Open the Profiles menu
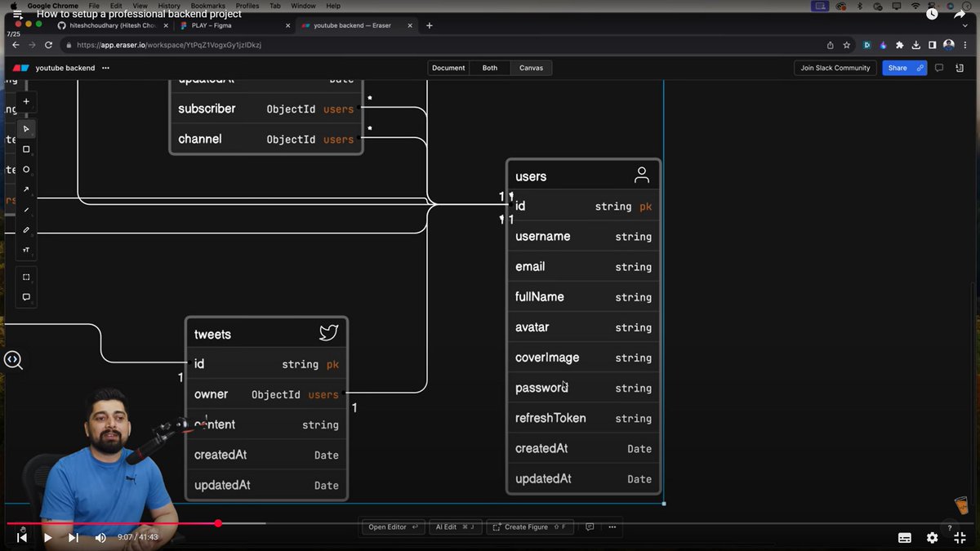This screenshot has height=551, width=980. point(247,6)
